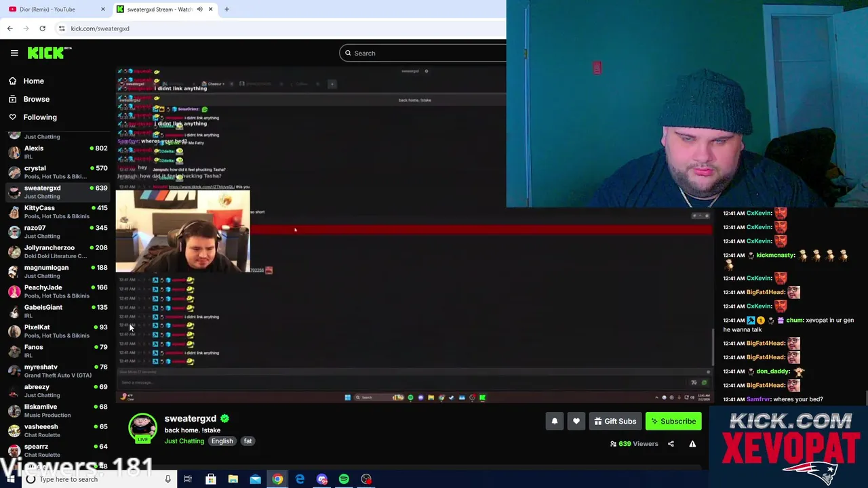Screen dimensions: 868x488
Task: Click the stream video player
Action: click(414, 235)
